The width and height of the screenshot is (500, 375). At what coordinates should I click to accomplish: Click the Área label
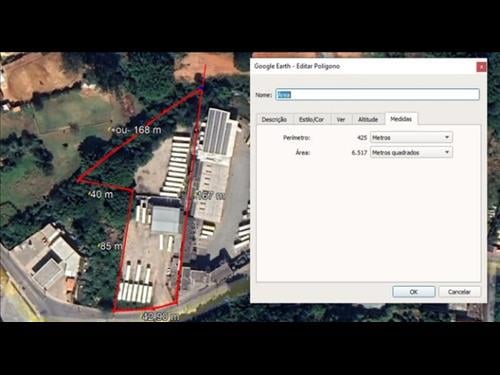(303, 153)
